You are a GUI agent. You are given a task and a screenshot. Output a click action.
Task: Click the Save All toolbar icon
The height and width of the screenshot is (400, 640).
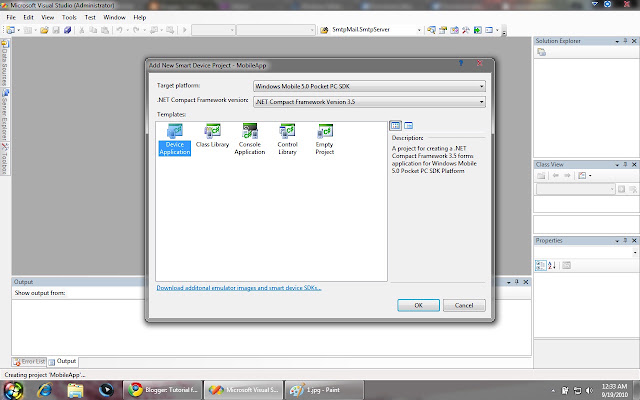click(x=67, y=30)
